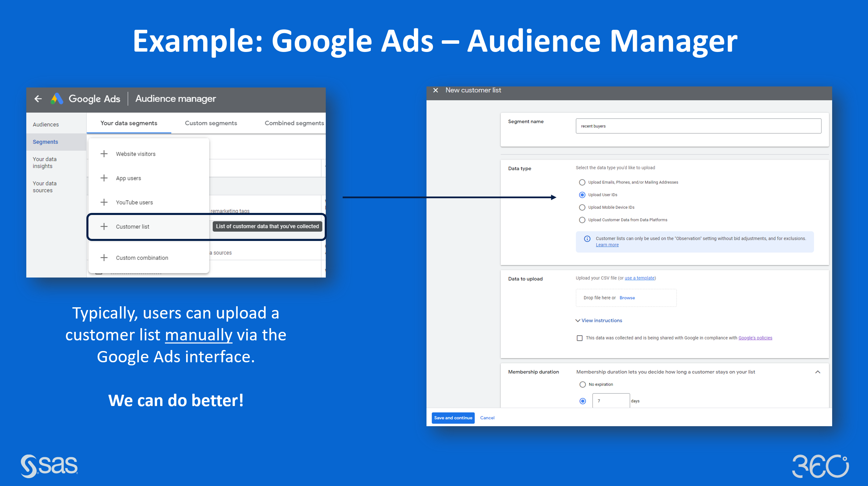Select Upload Emails, Phones, and/or Mailing Addresses
The height and width of the screenshot is (486, 868).
(x=582, y=182)
